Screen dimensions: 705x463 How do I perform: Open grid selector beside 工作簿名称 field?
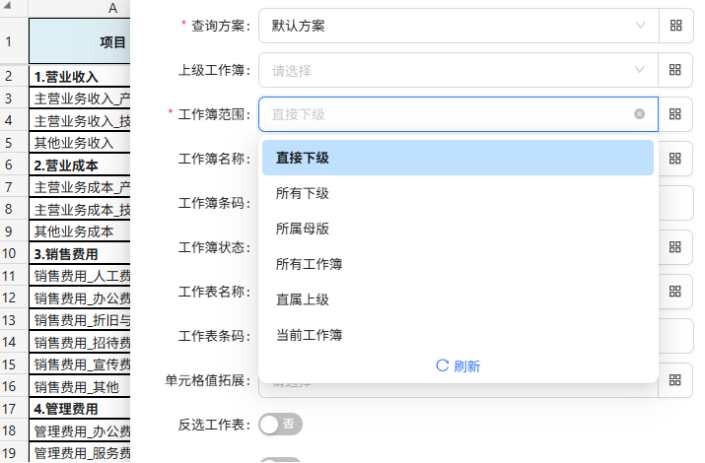(x=675, y=158)
